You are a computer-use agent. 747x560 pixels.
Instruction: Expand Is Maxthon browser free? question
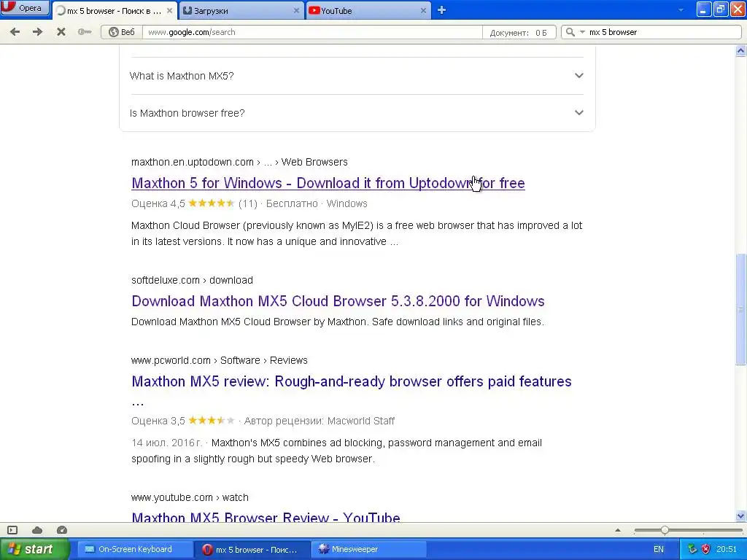click(x=357, y=113)
